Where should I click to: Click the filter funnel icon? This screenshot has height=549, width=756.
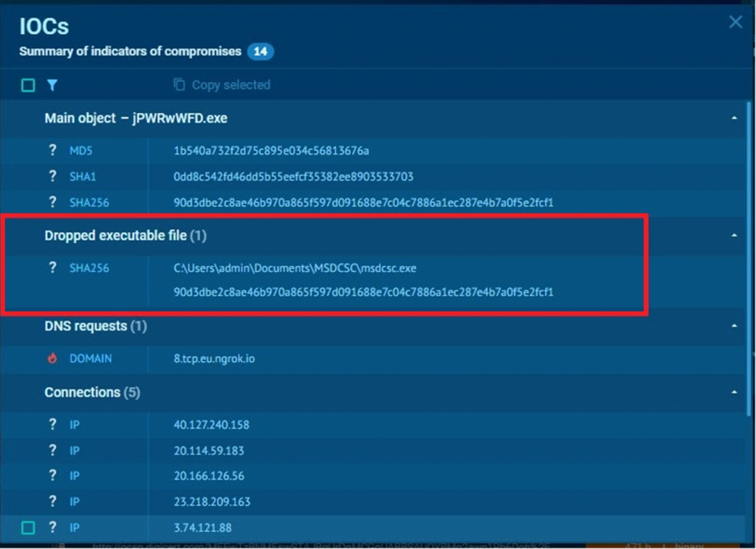pyautogui.click(x=52, y=85)
